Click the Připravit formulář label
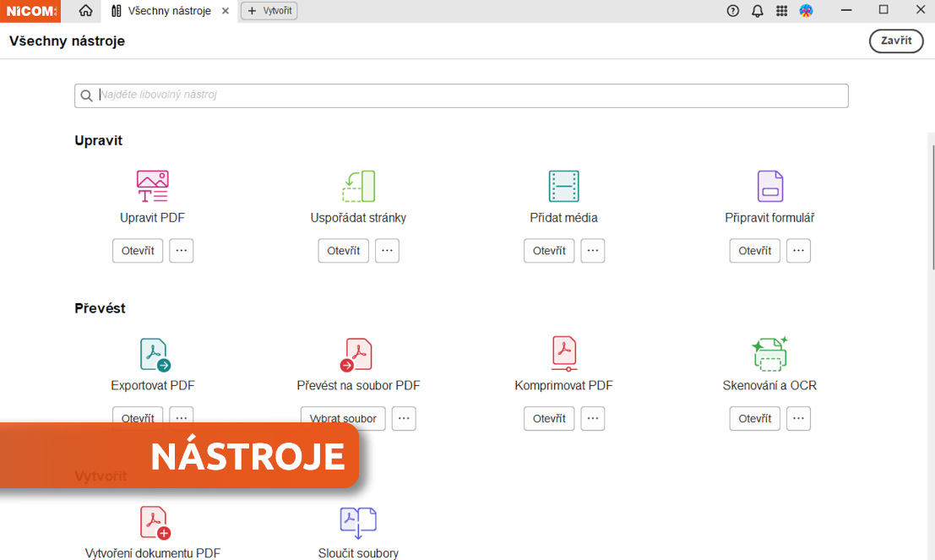Image resolution: width=935 pixels, height=560 pixels. click(x=769, y=218)
